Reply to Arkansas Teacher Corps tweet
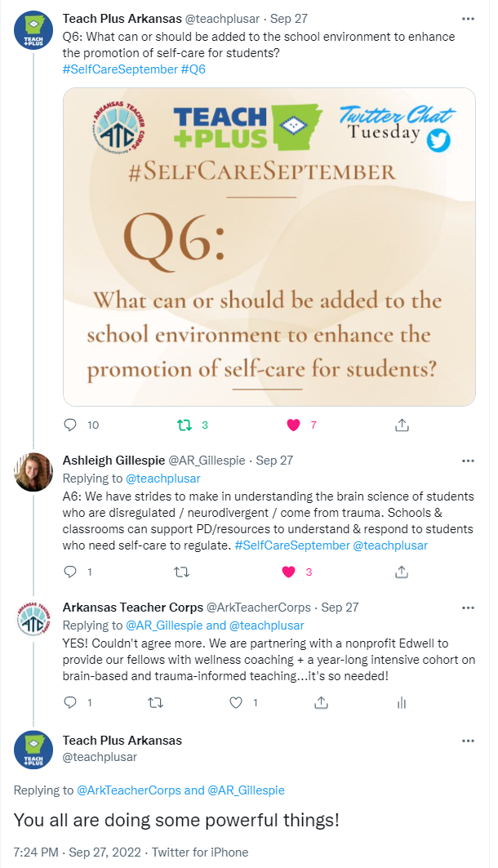The height and width of the screenshot is (868, 498). (x=70, y=702)
